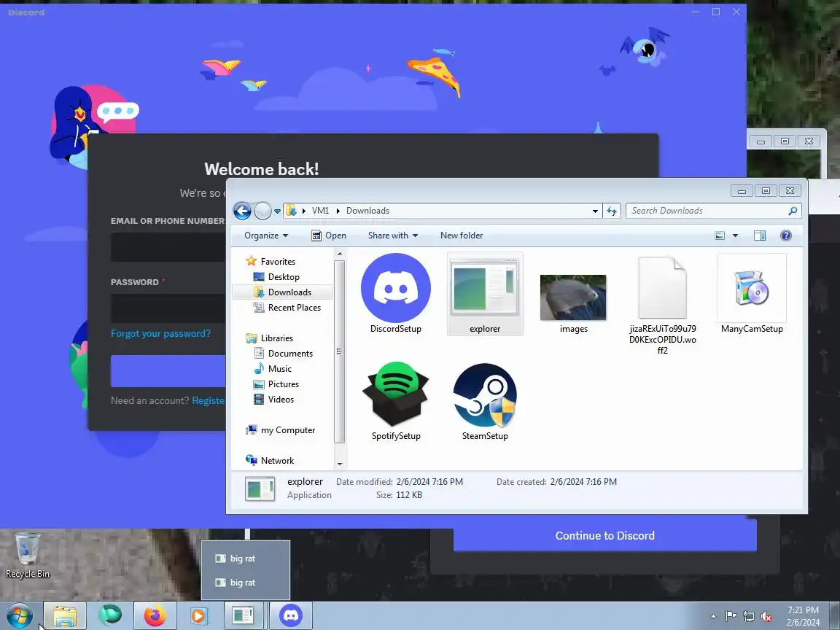Viewport: 840px width, 630px height.
Task: Open Music library
Action: [x=272, y=368]
